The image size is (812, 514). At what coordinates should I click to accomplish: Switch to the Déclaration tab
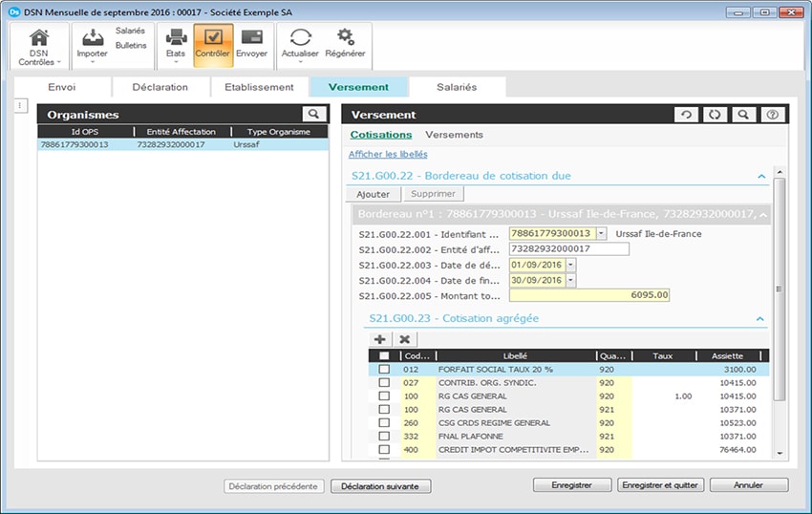pos(160,87)
